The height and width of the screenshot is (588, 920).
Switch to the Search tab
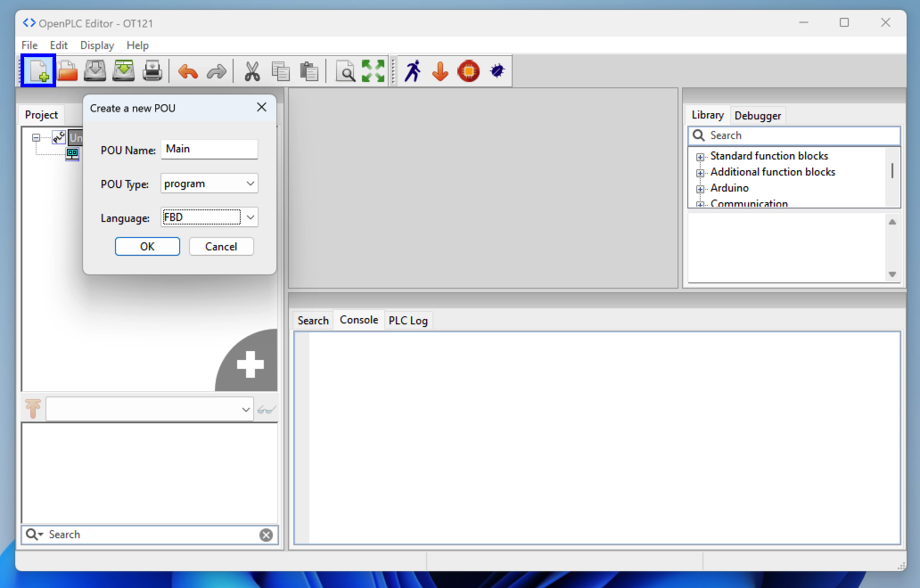tap(313, 321)
